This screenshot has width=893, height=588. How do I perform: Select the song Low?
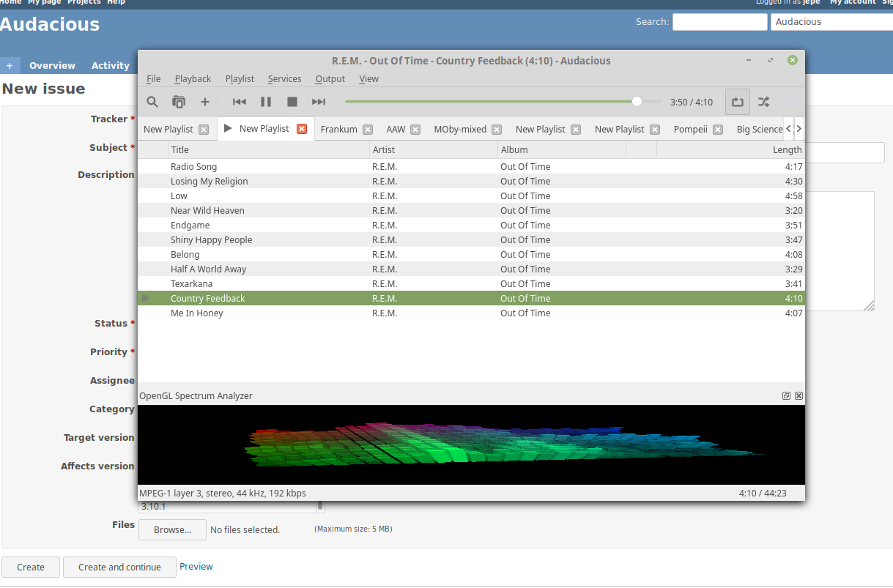pyautogui.click(x=471, y=196)
